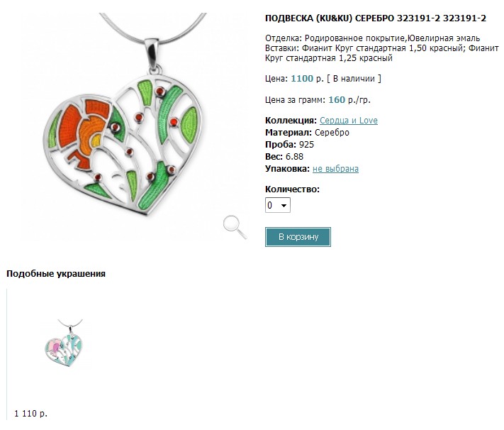Viewport: 504px width, 430px height.
Task: Click the "1 110 р." similar item price
Action: pos(30,413)
